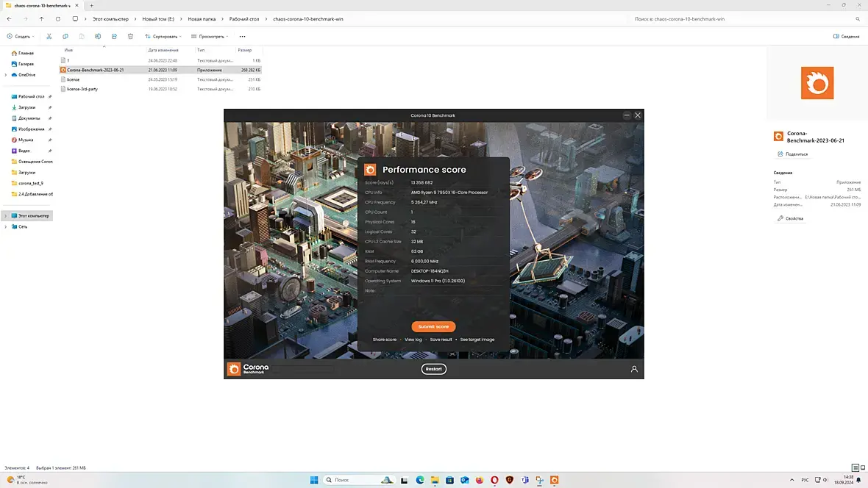Click the Explorer search field
Screen dimensions: 868x488
(747, 19)
